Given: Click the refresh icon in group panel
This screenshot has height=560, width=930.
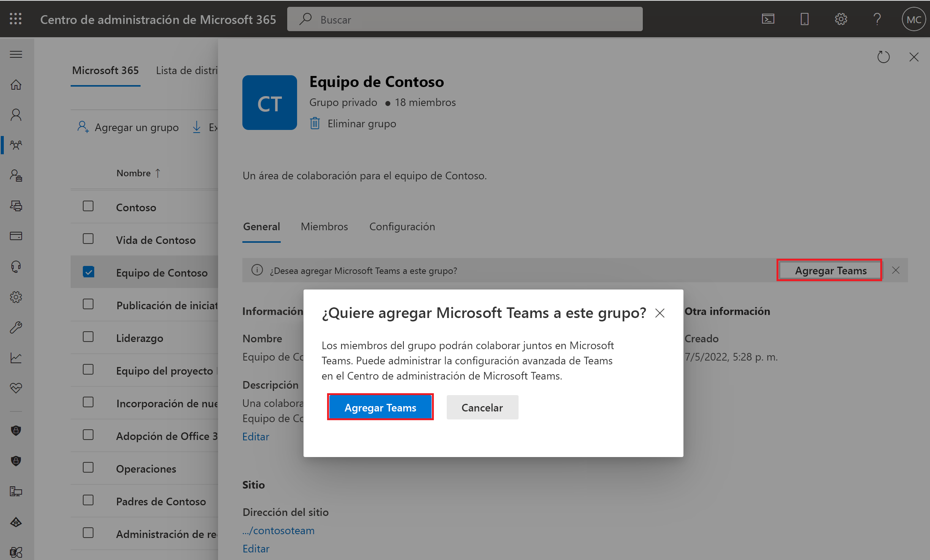Looking at the screenshot, I should click(x=883, y=57).
